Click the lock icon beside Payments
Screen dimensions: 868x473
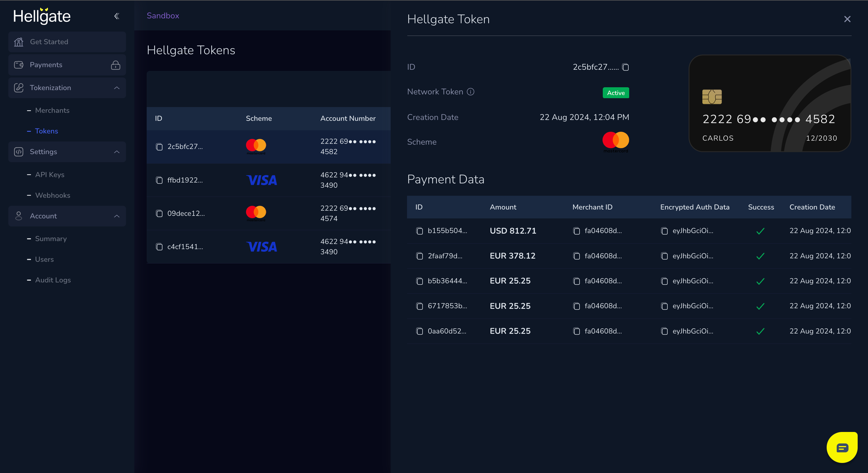(x=116, y=65)
